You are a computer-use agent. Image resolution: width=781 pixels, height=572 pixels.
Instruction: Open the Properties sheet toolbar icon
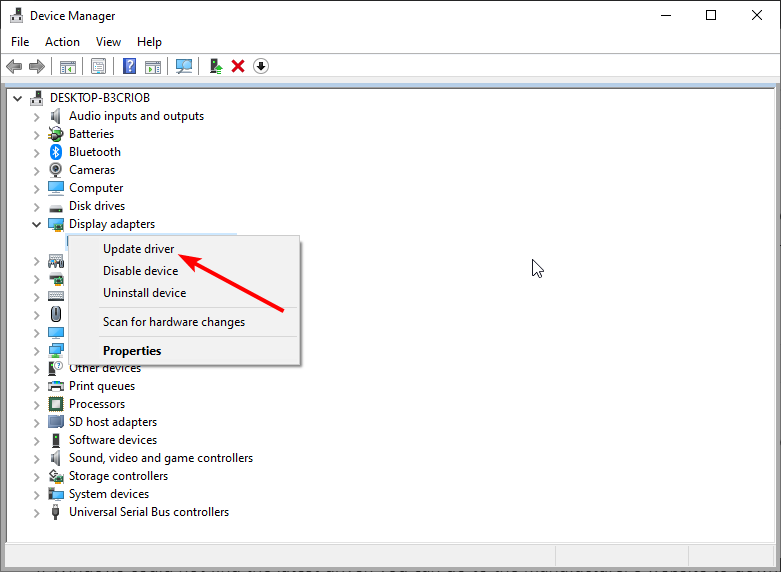[x=98, y=66]
